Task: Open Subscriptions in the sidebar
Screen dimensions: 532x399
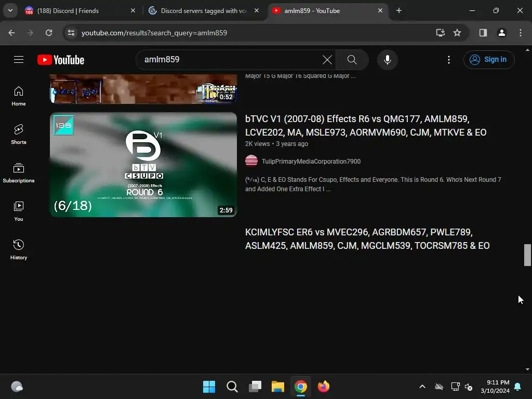Action: tap(19, 172)
